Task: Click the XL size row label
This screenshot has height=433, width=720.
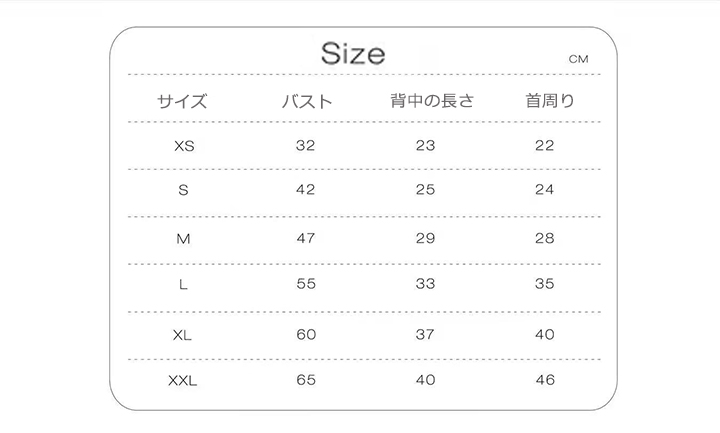Action: (182, 335)
